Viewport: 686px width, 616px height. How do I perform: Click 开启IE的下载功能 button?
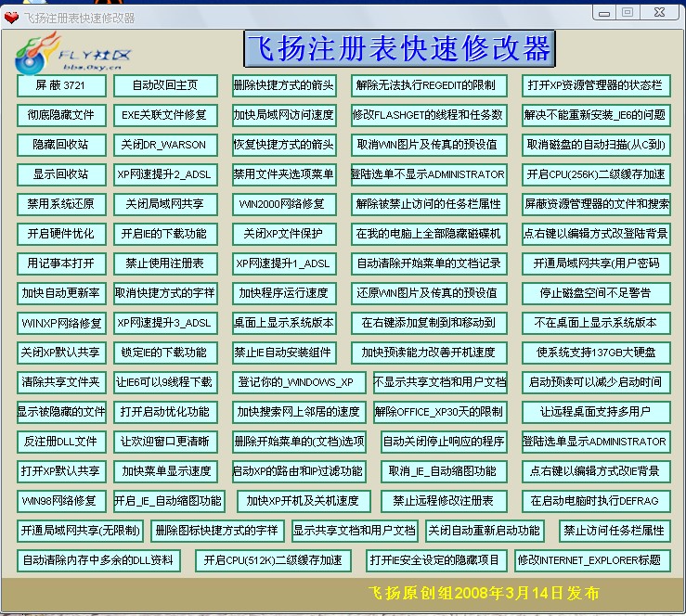[x=165, y=235]
